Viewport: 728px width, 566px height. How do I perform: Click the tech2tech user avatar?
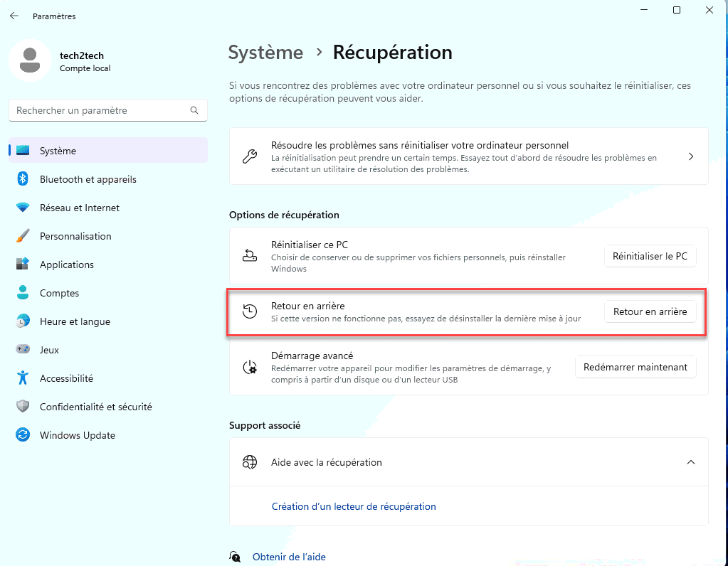30,60
